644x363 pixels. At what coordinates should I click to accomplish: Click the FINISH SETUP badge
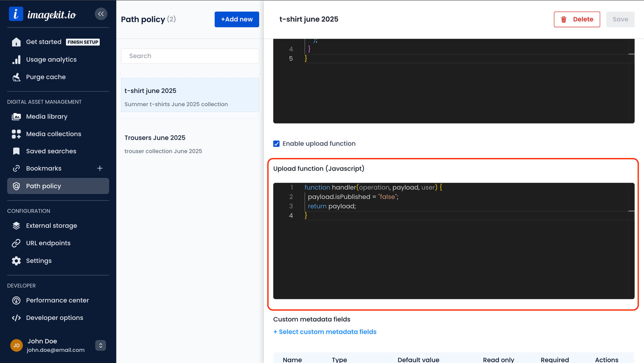(x=83, y=42)
